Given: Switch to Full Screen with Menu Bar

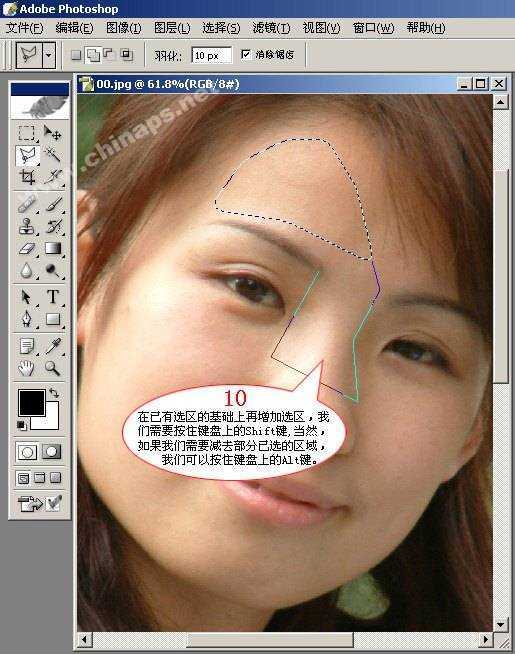Looking at the screenshot, I should [39, 478].
